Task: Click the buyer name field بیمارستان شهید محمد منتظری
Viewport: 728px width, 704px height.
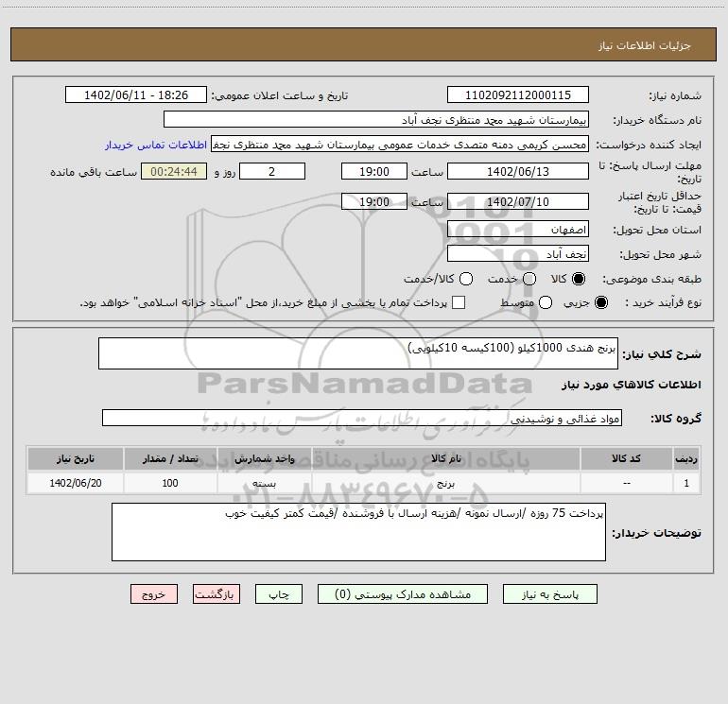Action: pos(376,119)
